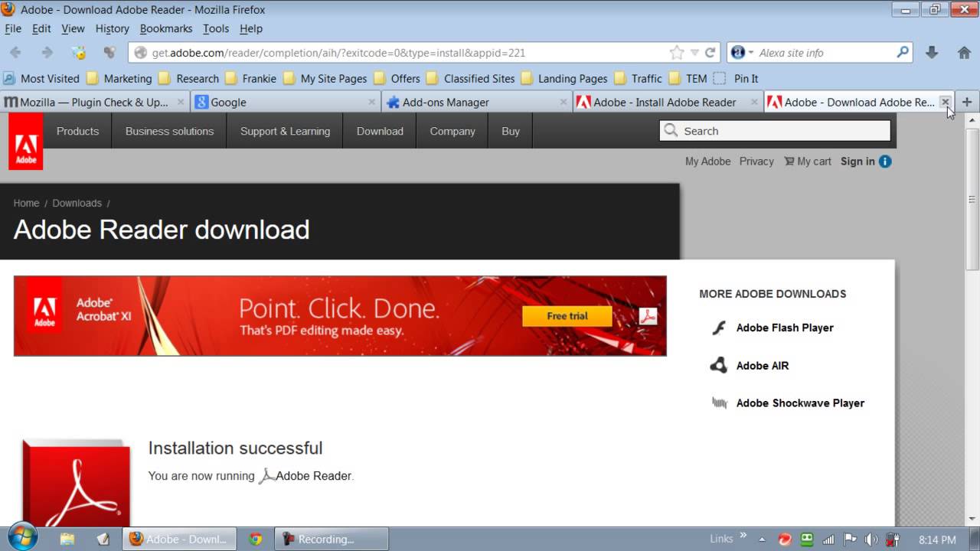Open the TEM bookmark folder
Screen dimensions: 980x551
coord(688,78)
